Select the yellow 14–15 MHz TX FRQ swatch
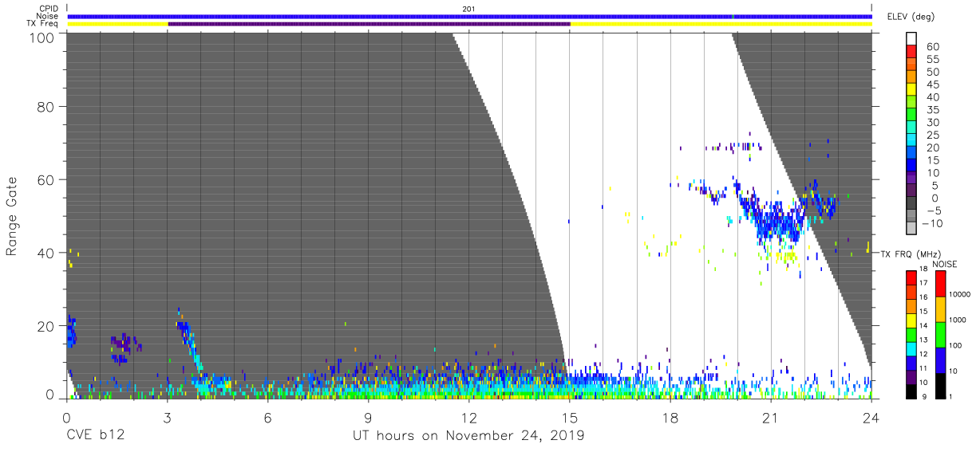980x452 pixels. click(x=911, y=320)
